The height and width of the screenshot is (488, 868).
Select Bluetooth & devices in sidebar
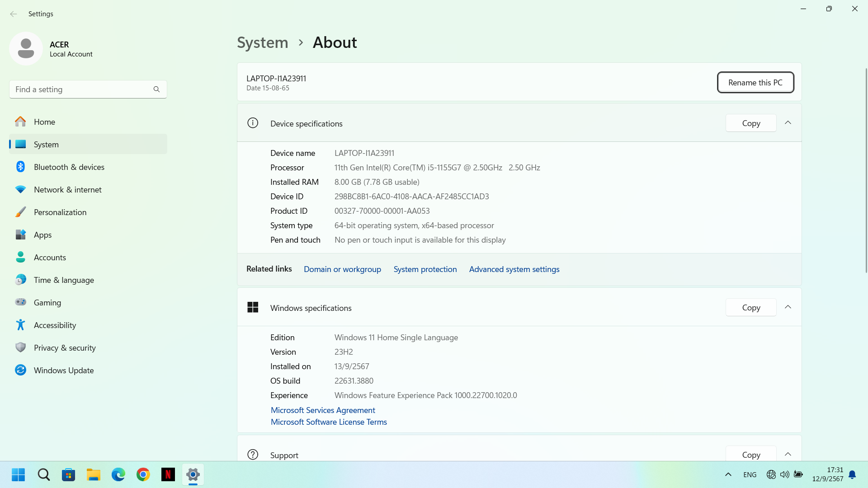(x=88, y=167)
